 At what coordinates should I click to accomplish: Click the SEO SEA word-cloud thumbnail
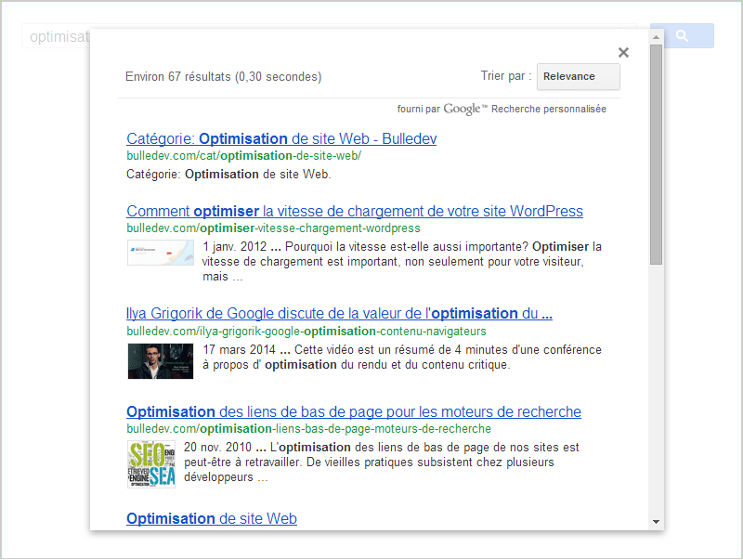point(151,464)
